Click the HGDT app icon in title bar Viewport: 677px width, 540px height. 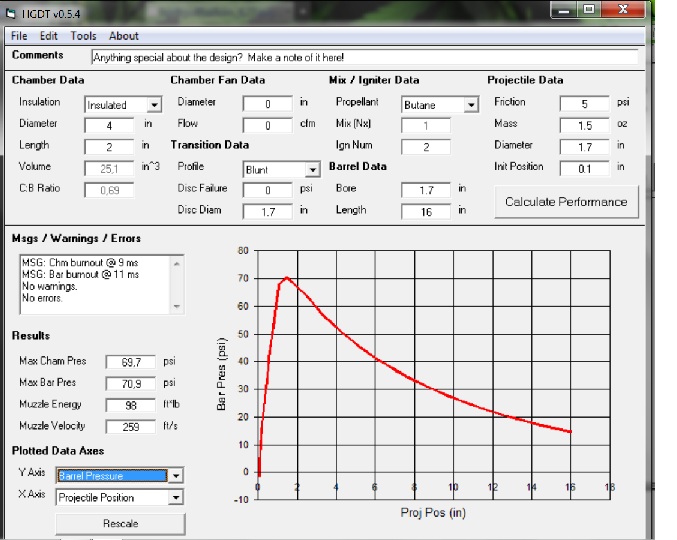(12, 13)
